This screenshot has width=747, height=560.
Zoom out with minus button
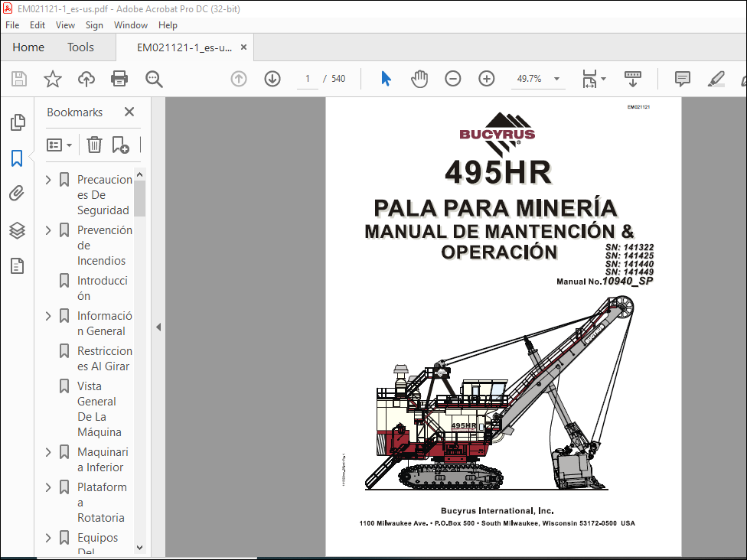pyautogui.click(x=452, y=79)
